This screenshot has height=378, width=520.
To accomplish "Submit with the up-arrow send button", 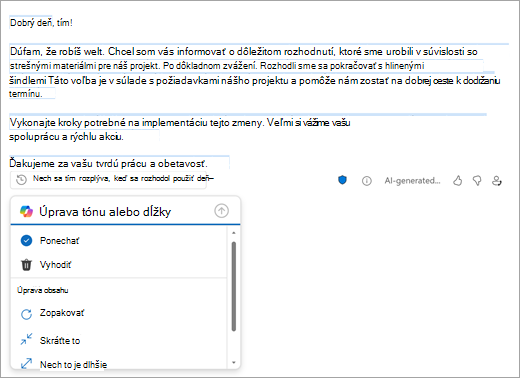I will pyautogui.click(x=222, y=211).
